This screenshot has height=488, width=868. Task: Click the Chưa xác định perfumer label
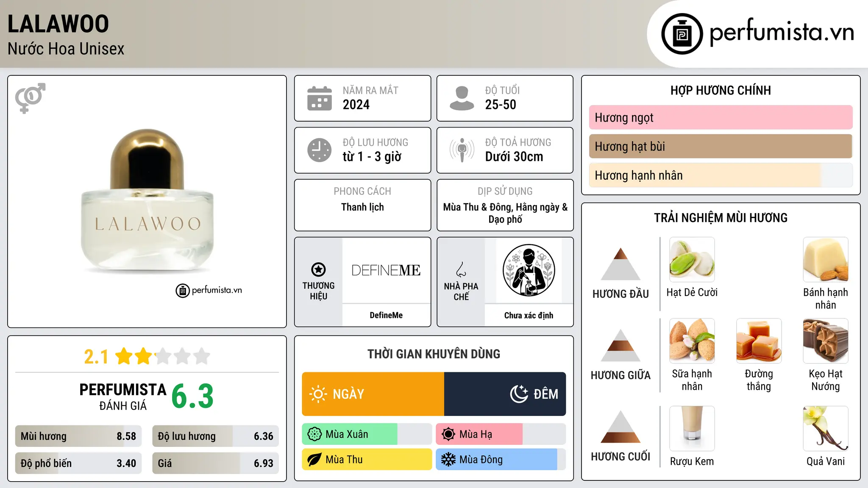(529, 315)
